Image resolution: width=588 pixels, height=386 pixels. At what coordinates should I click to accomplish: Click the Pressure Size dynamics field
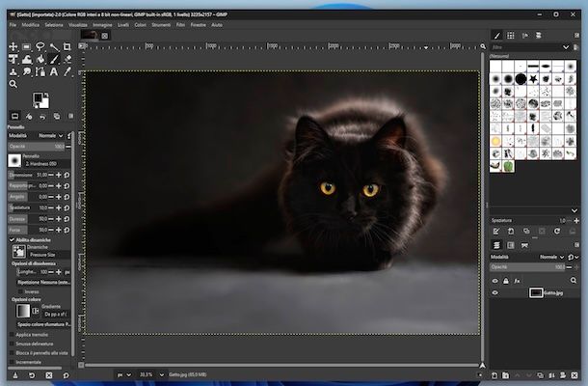pyautogui.click(x=48, y=255)
